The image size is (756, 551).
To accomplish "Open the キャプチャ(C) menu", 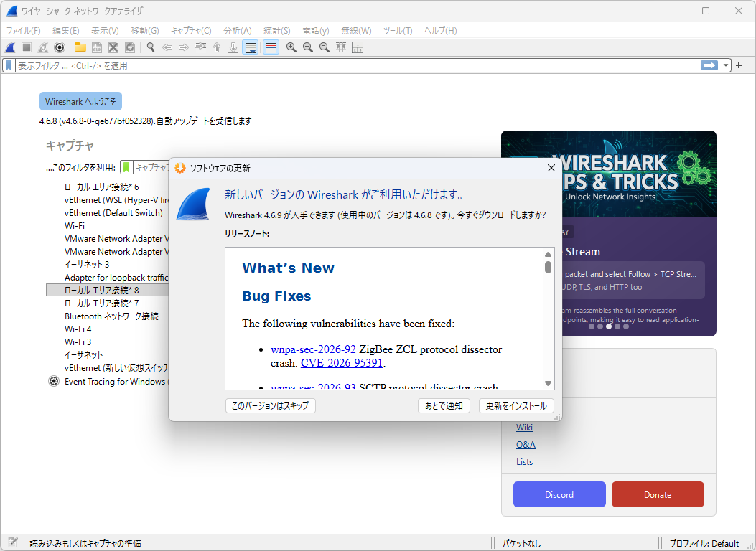I will 191,30.
